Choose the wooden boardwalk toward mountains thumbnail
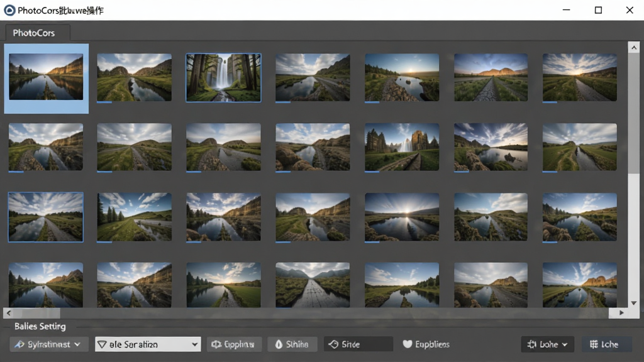Image resolution: width=644 pixels, height=362 pixels. pyautogui.click(x=313, y=285)
